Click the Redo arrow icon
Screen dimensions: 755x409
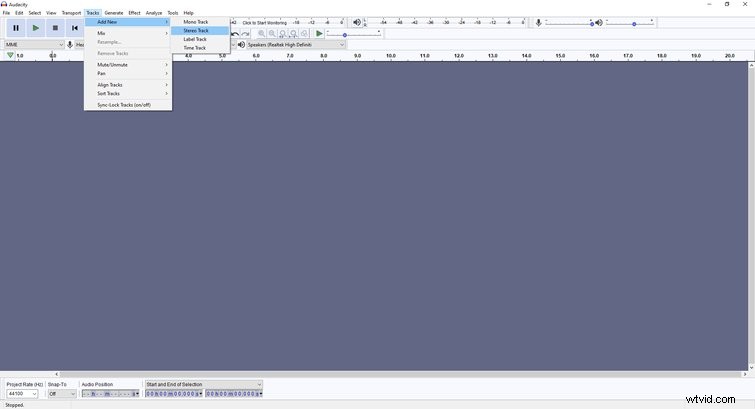pos(246,34)
